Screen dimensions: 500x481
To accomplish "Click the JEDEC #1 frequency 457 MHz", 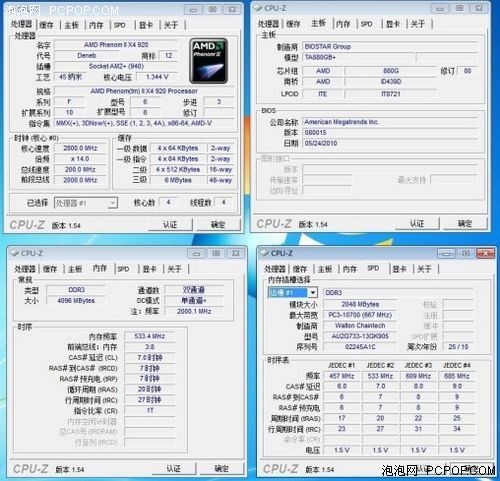I will (x=342, y=376).
